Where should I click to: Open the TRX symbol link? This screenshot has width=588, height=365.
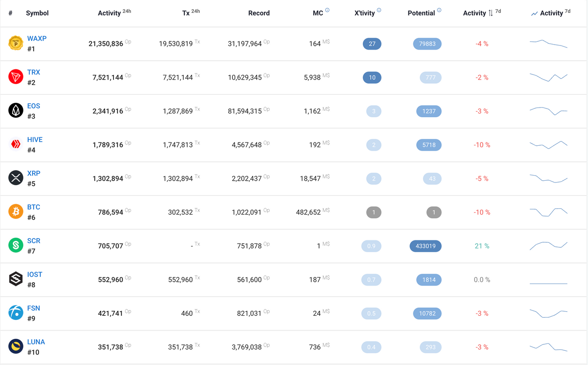tap(34, 72)
